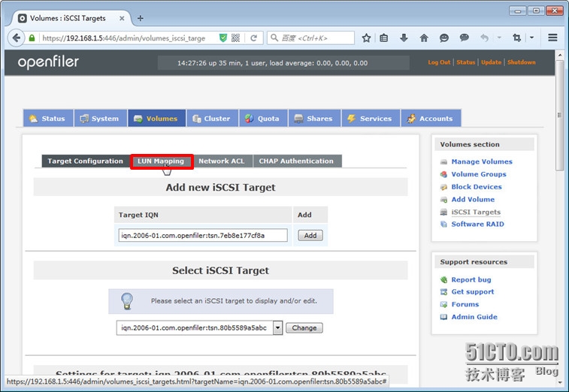Switch to CHAP Authentication sub-tab
This screenshot has width=569, height=392.
(x=296, y=161)
